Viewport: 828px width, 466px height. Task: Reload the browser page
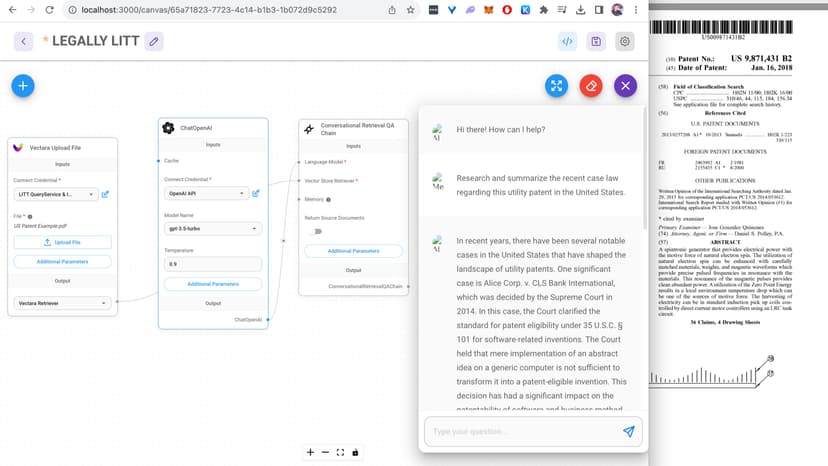49,10
